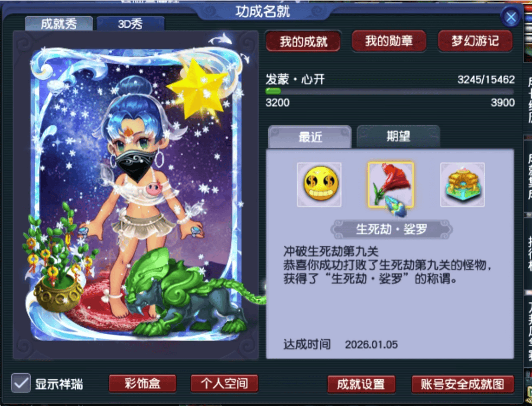Open the 期望 tab

tap(398, 137)
